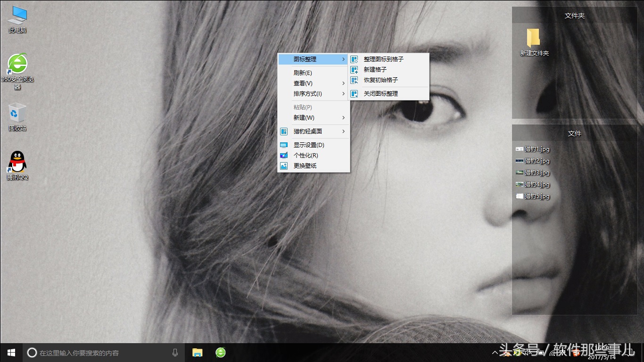The image size is (644, 362).
Task: Select 整理图标到格子 from the submenu
Action: coord(383,59)
